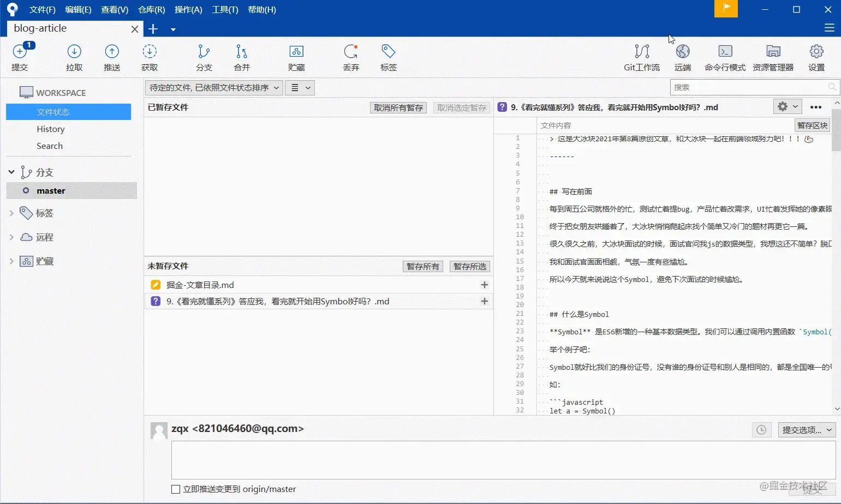Expand the 标签 section in sidebar
Viewport: 841px width, 504px height.
tap(11, 213)
